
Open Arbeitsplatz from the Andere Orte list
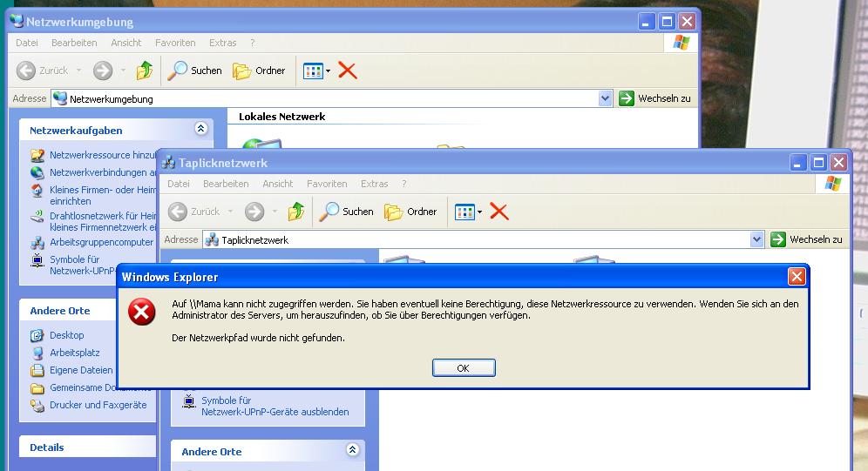[x=74, y=353]
